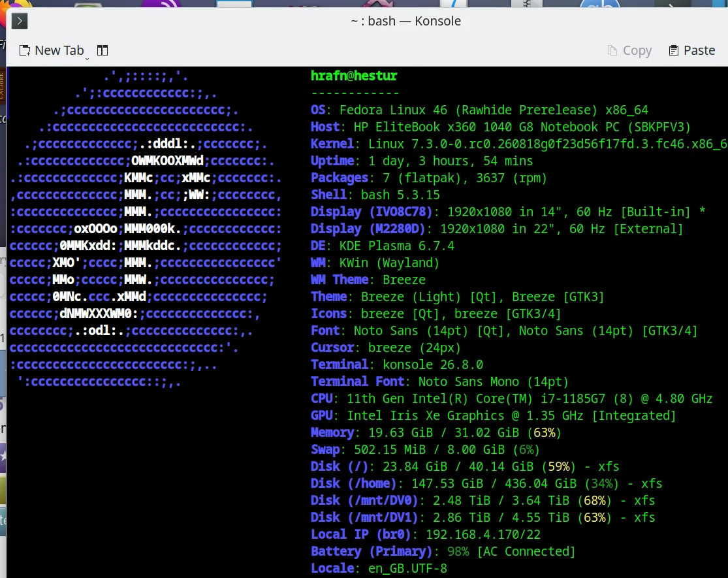The image size is (728, 578).
Task: Click the 'WM Theme: Breeze' line
Action: (x=368, y=280)
